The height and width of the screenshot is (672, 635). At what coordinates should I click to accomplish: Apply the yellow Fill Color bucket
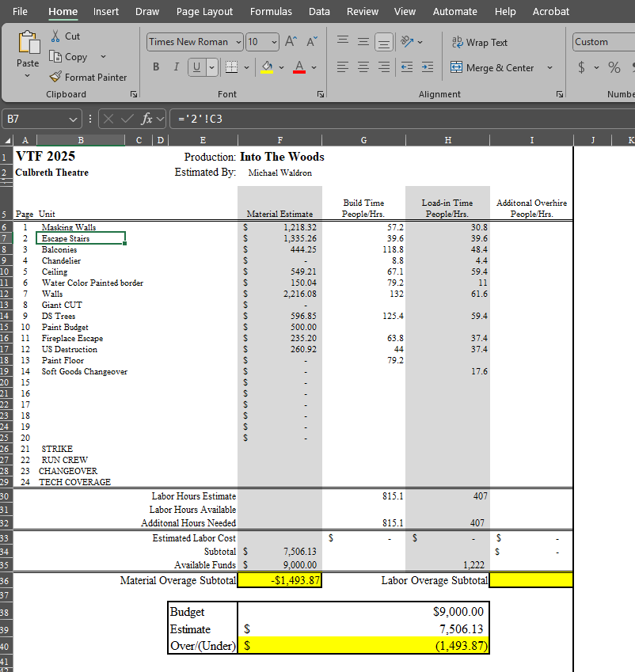pyautogui.click(x=267, y=66)
